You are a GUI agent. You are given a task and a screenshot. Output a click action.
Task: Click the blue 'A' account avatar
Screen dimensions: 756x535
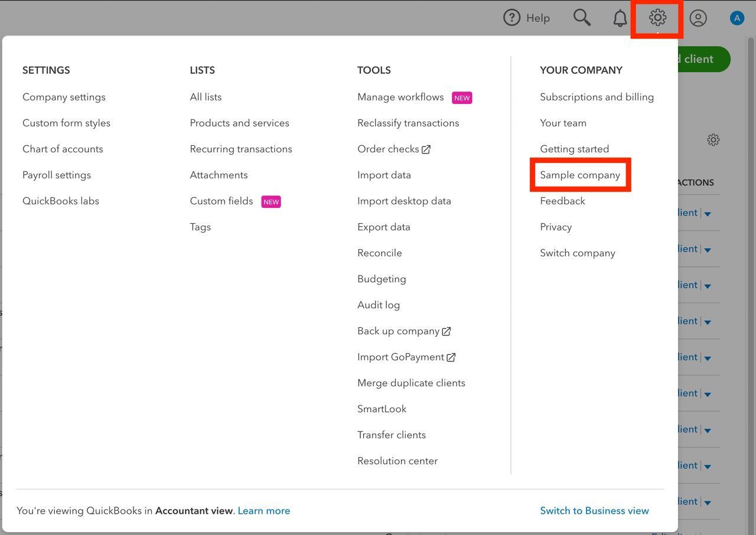737,18
